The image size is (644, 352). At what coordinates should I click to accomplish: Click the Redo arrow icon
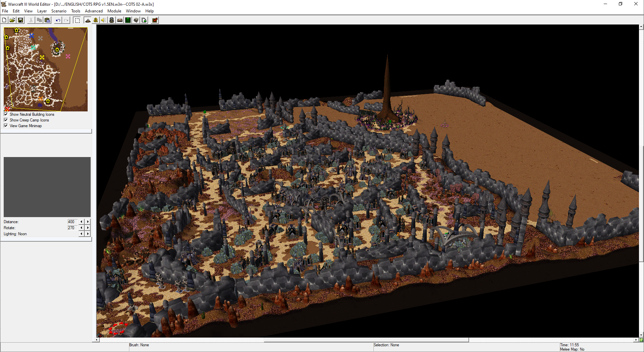coord(66,20)
